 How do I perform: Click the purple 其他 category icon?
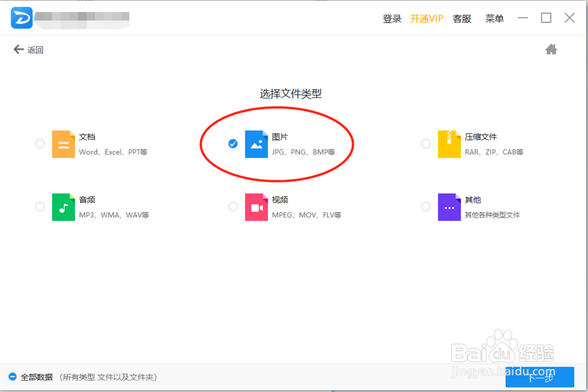(449, 206)
